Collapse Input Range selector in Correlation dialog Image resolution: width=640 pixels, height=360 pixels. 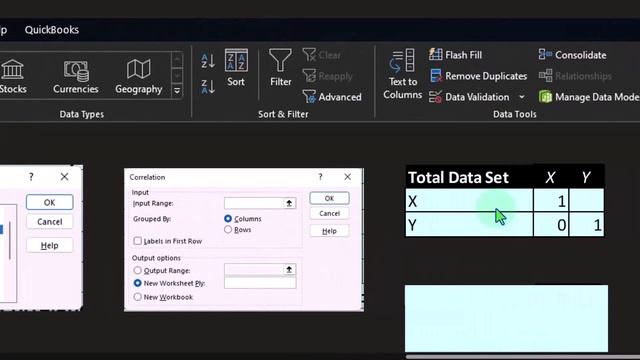pos(289,203)
